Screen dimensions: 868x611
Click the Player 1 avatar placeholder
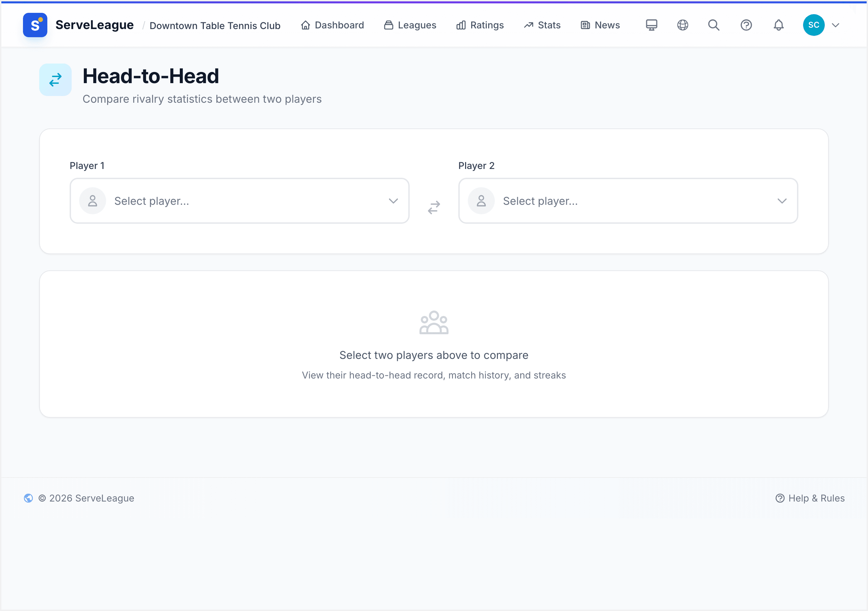tap(93, 201)
